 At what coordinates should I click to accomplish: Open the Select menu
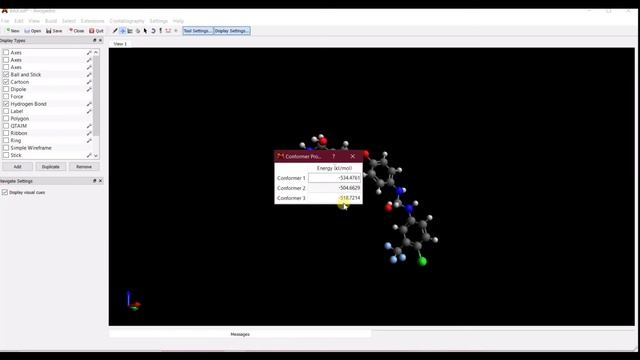click(x=69, y=21)
